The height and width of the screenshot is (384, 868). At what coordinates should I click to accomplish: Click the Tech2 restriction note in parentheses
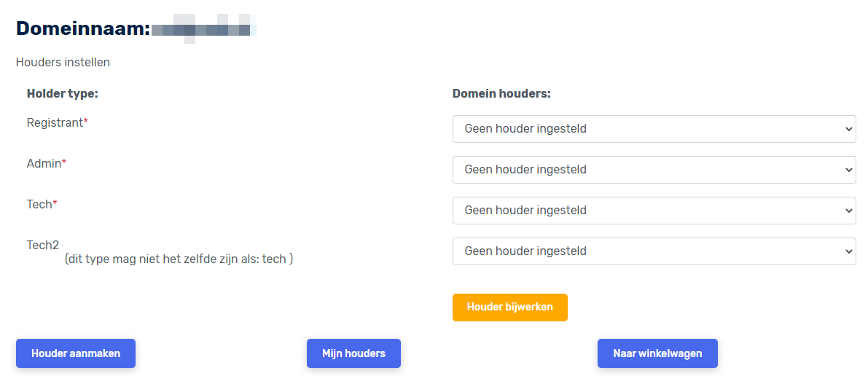tap(179, 259)
